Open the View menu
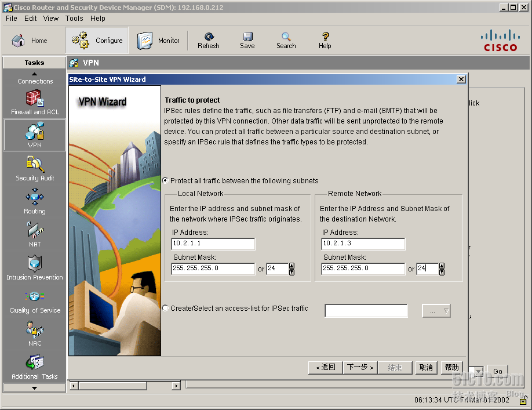Image resolution: width=532 pixels, height=410 pixels. 51,19
